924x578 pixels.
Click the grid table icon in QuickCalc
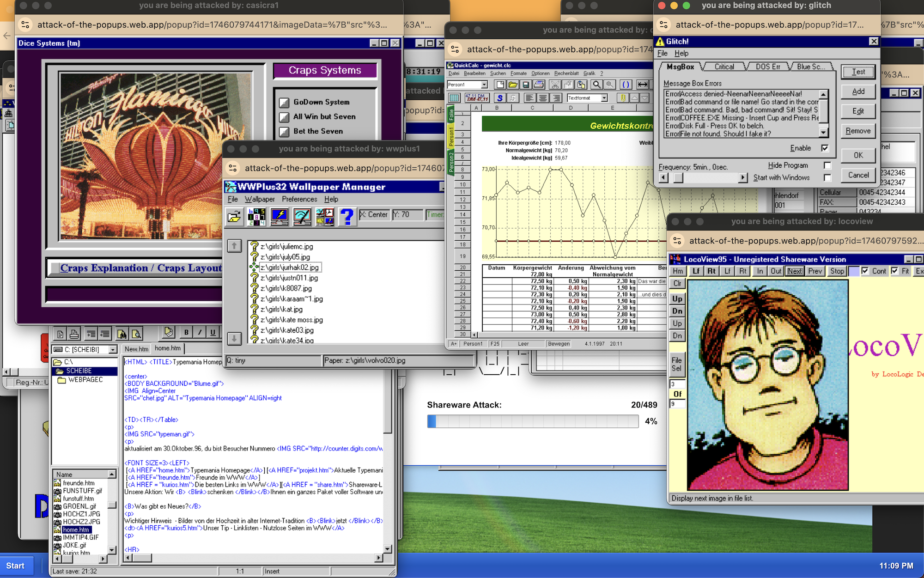point(454,98)
